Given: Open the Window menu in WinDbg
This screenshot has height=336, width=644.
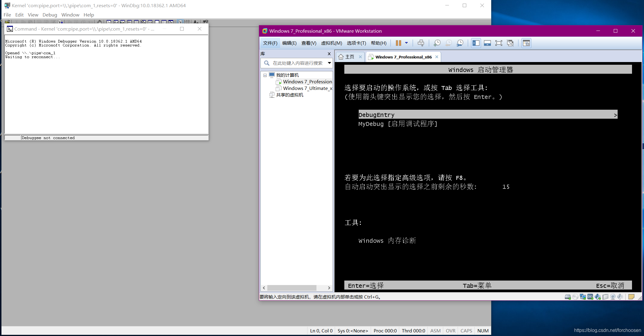Looking at the screenshot, I should click(x=70, y=15).
